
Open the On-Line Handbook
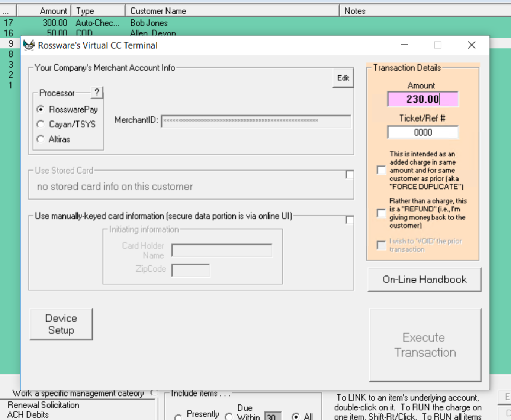click(424, 280)
